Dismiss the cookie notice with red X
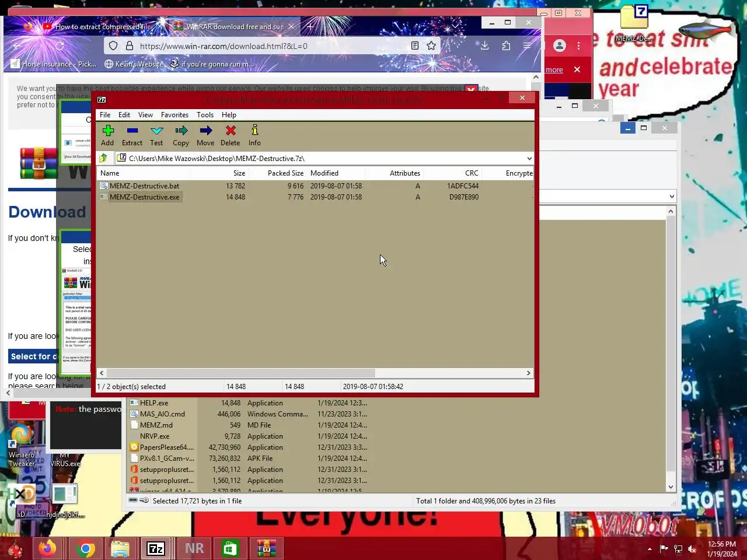The width and height of the screenshot is (747, 560). (x=471, y=89)
